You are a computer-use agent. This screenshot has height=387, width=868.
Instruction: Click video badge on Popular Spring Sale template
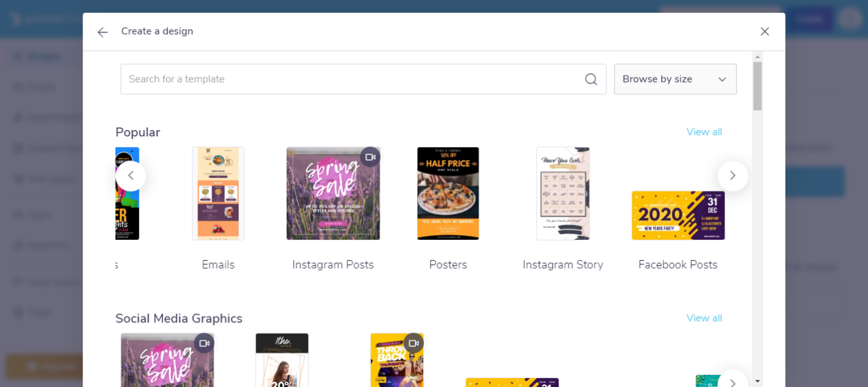[x=370, y=157]
